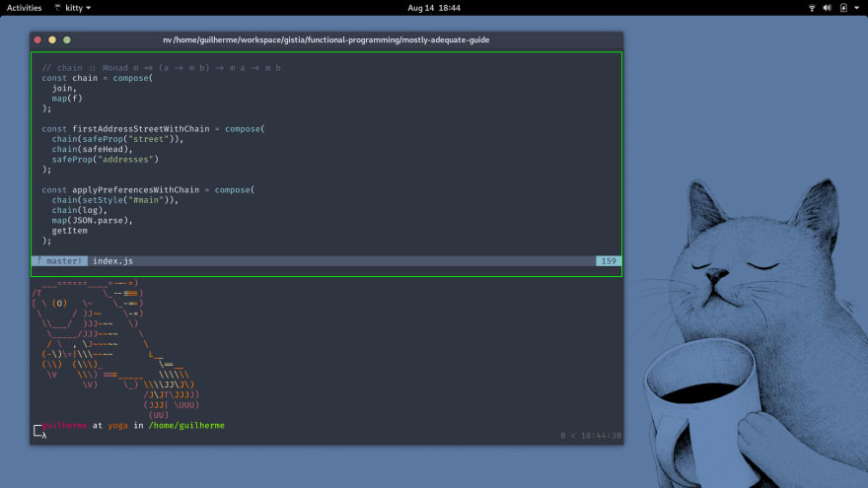Image resolution: width=868 pixels, height=488 pixels.
Task: Click the master! git branch indicator
Action: click(62, 260)
